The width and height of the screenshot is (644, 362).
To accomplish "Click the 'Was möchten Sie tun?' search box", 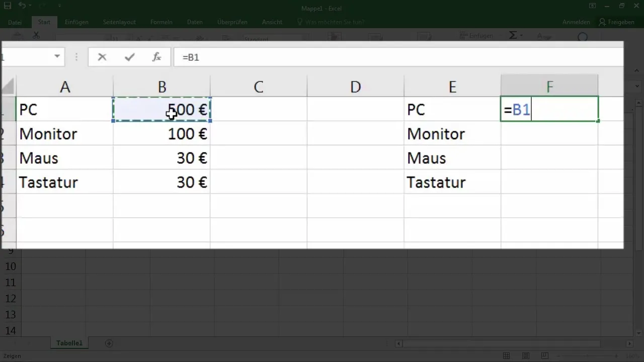I will pos(331,22).
